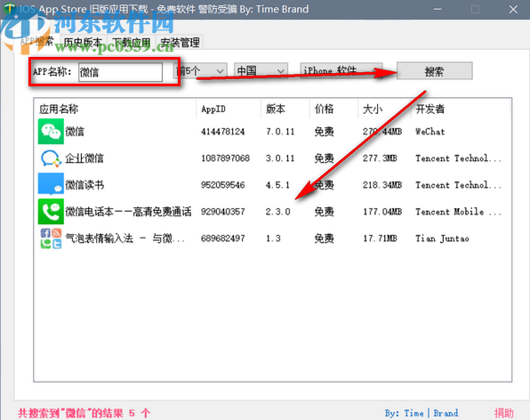
Task: Minimize the App Store download window
Action: (x=438, y=9)
